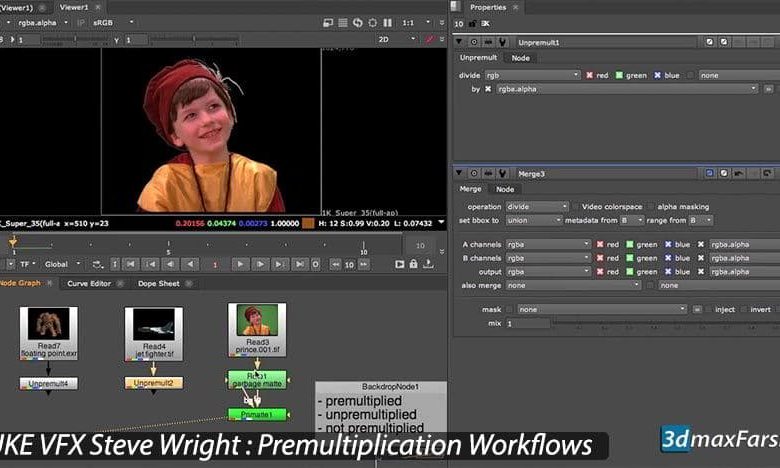Select the Primatte1 node

pos(257,414)
